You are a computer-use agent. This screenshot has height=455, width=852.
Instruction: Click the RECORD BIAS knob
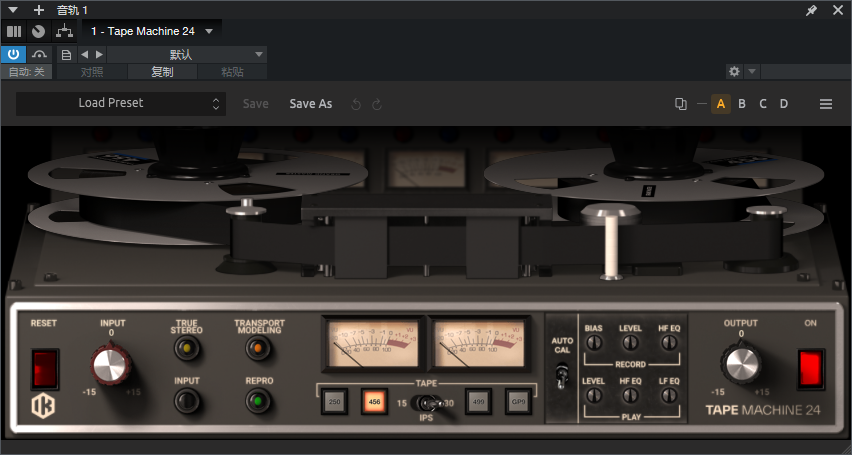coord(593,342)
